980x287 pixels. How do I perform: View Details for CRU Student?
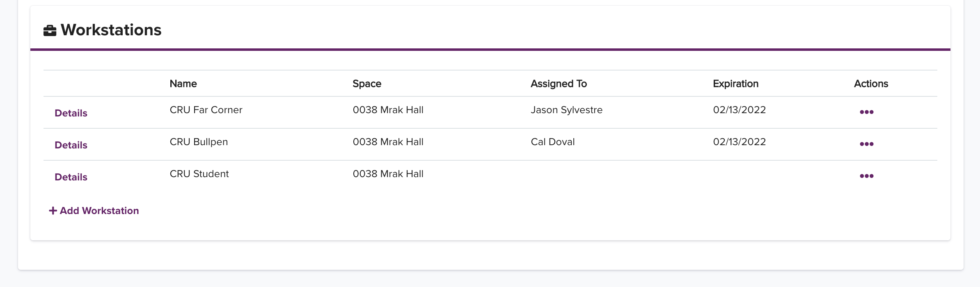pos(71,177)
